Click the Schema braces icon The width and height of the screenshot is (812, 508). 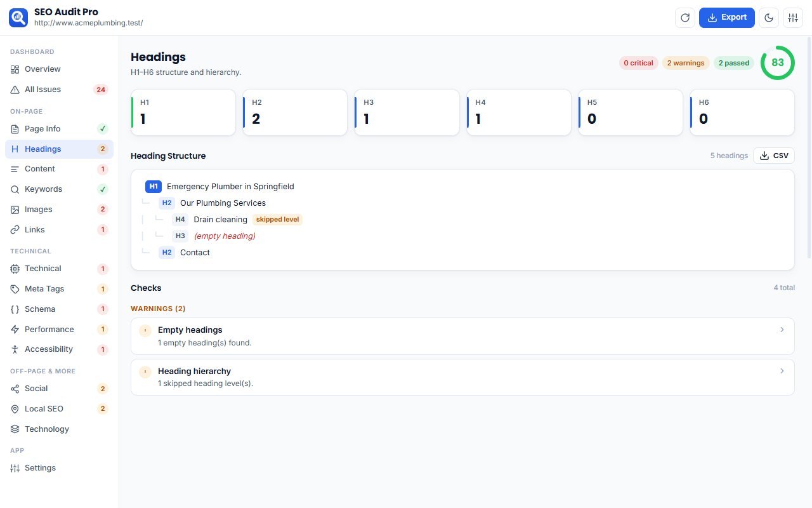pyautogui.click(x=15, y=309)
